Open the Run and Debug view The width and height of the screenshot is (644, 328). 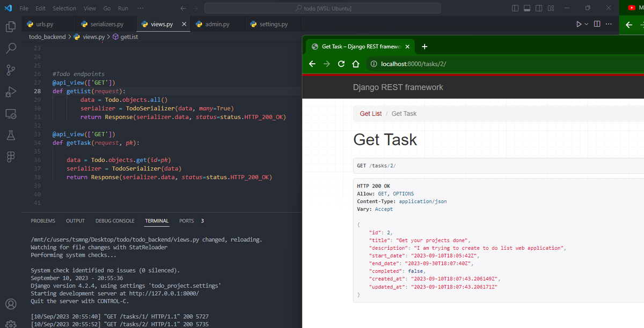click(x=11, y=92)
